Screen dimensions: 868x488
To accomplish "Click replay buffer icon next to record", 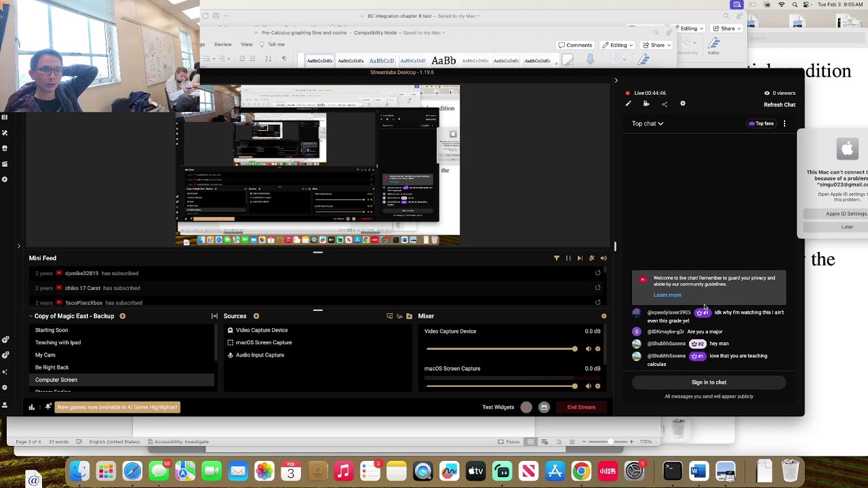I will point(544,407).
